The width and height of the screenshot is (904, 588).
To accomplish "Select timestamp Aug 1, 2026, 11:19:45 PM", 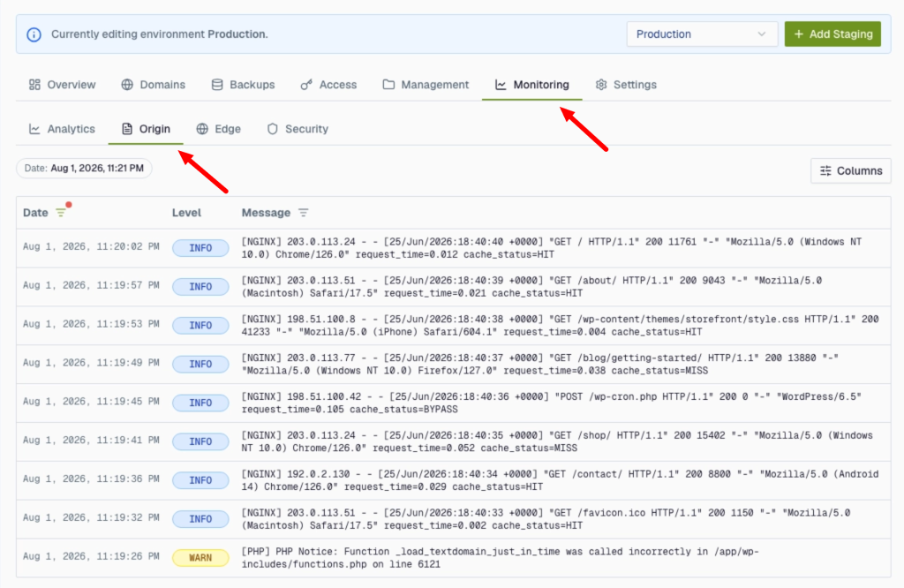I will point(91,401).
